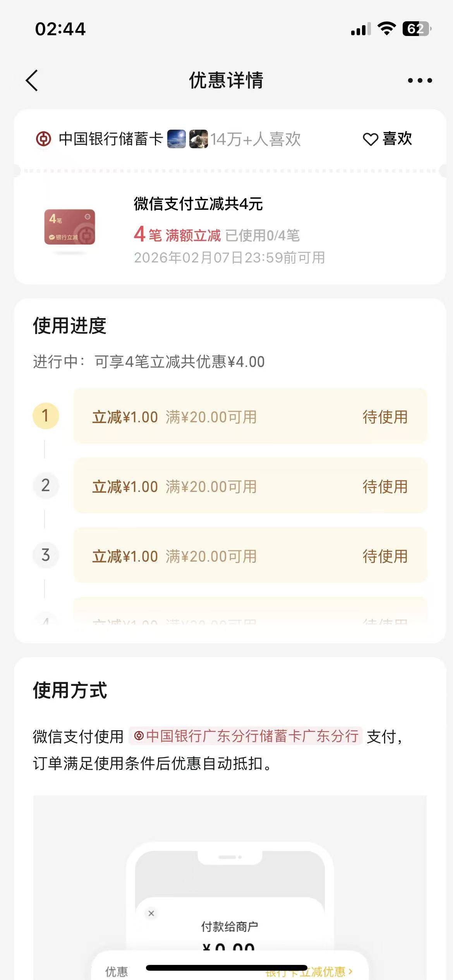Select step 2 circle marker
453x980 pixels.
(x=46, y=486)
